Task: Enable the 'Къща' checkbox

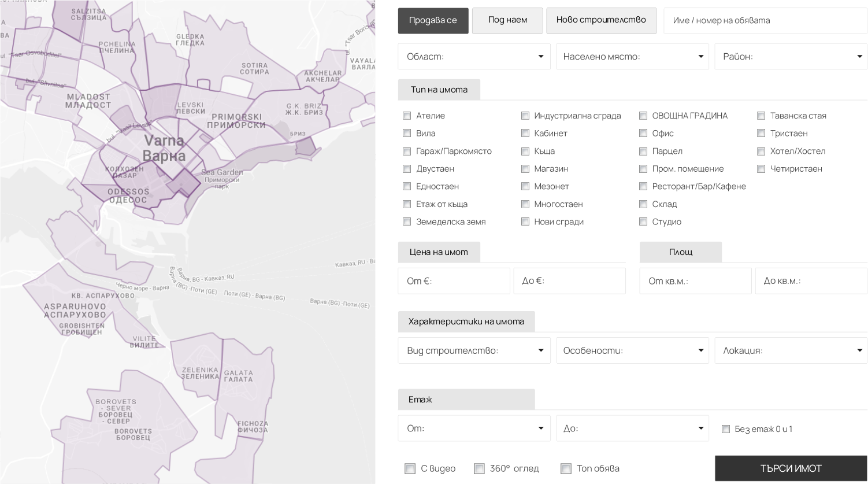Action: (x=525, y=152)
